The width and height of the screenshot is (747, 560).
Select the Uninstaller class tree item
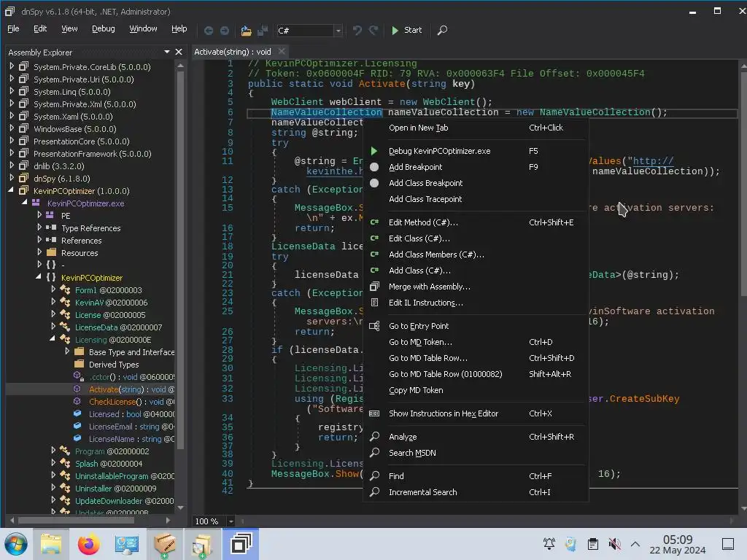tap(115, 488)
